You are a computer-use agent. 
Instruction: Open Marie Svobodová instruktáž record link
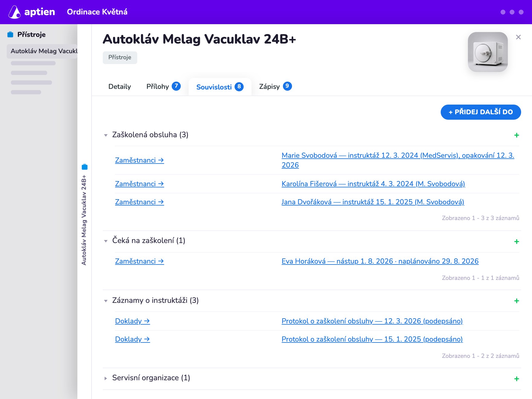(x=398, y=160)
